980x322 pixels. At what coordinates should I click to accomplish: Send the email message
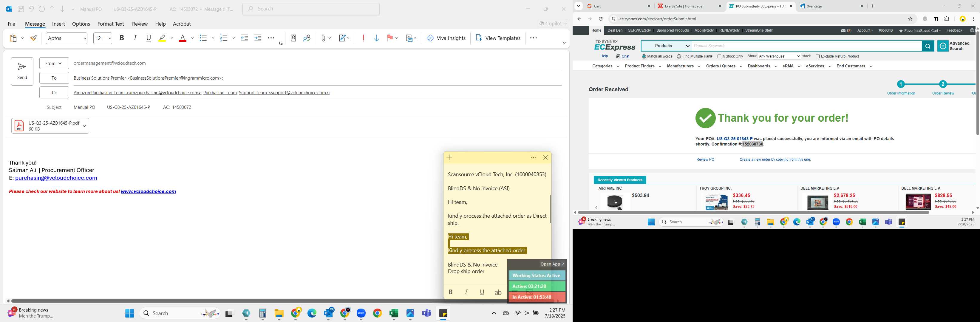[x=22, y=71]
